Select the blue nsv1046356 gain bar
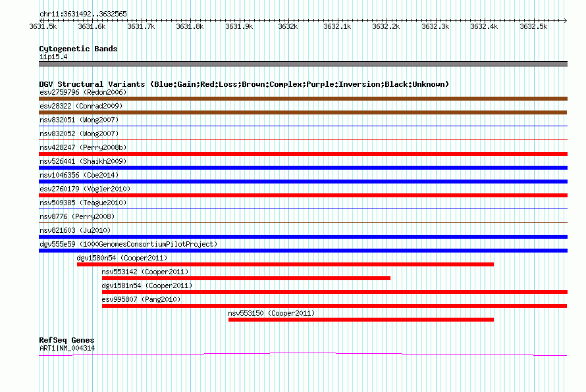The image size is (586, 392). click(303, 182)
